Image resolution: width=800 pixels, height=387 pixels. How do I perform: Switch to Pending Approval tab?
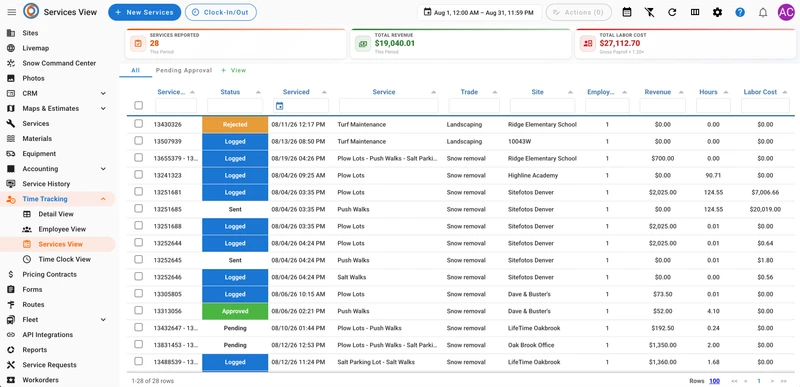pos(184,70)
